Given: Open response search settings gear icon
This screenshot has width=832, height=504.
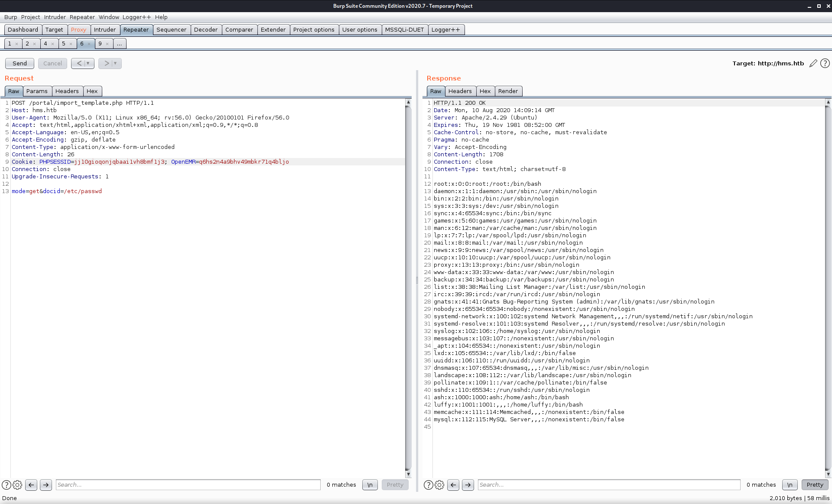Looking at the screenshot, I should (439, 485).
